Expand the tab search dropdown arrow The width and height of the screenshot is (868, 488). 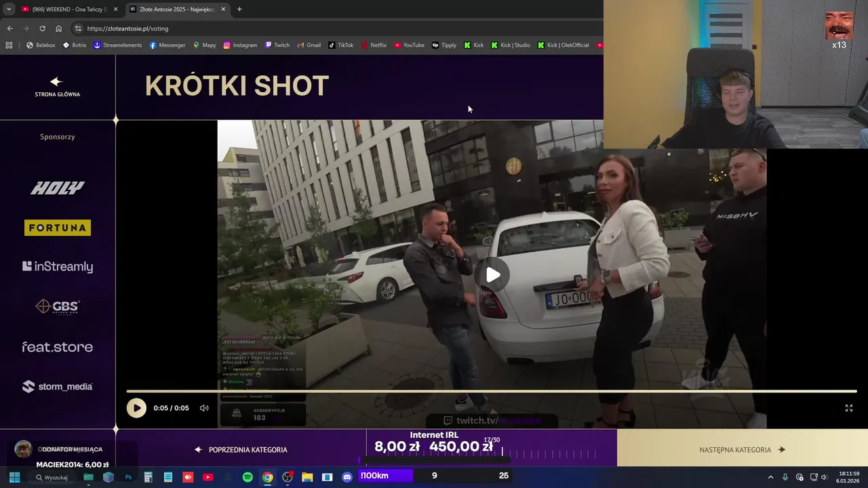[9, 9]
